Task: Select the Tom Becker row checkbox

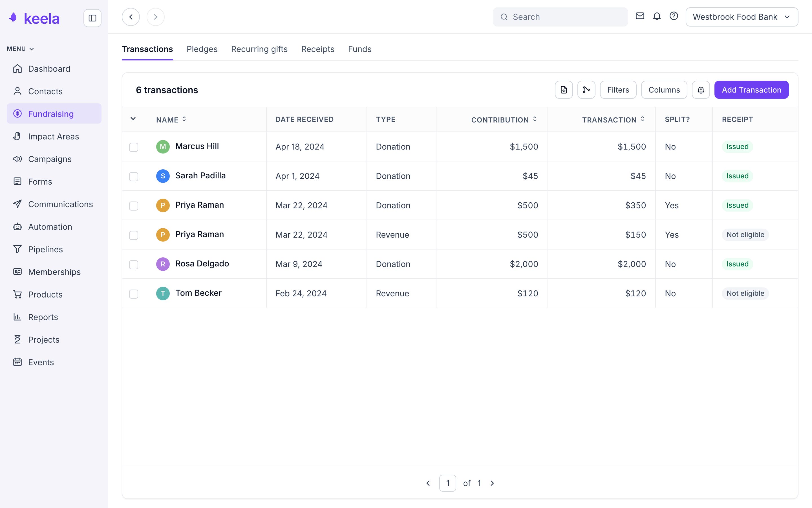Action: (134, 294)
